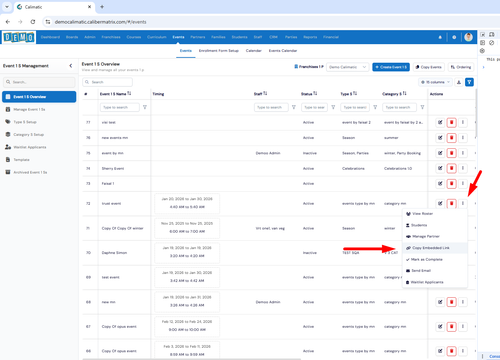This screenshot has width=500, height=360.
Task: Delete the 'visi test' event row
Action: click(451, 122)
